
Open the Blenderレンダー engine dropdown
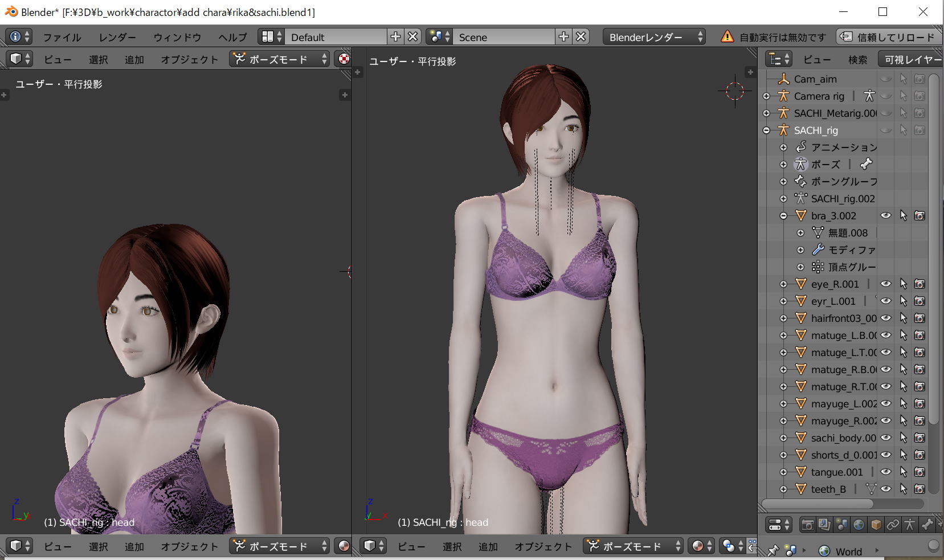(x=653, y=37)
